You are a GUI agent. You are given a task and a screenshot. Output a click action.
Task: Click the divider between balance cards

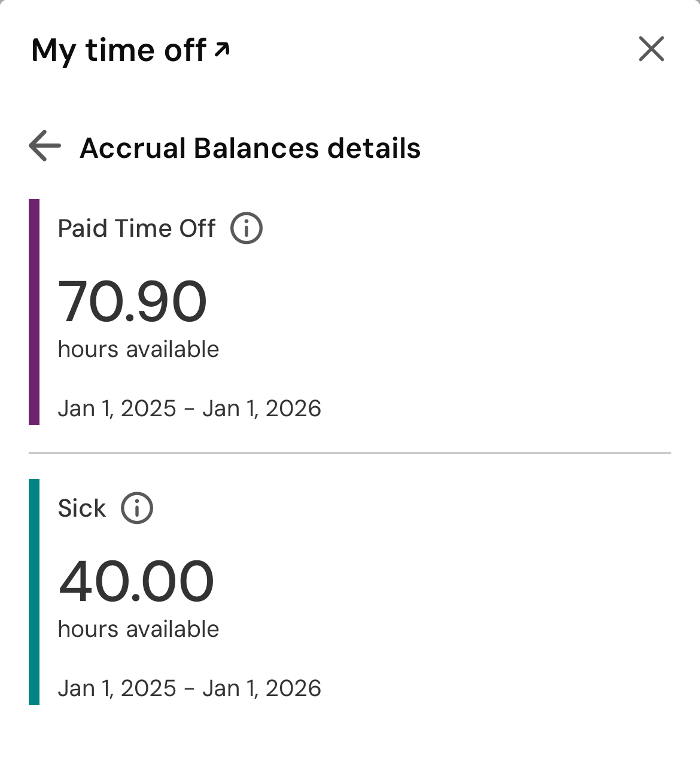350,453
